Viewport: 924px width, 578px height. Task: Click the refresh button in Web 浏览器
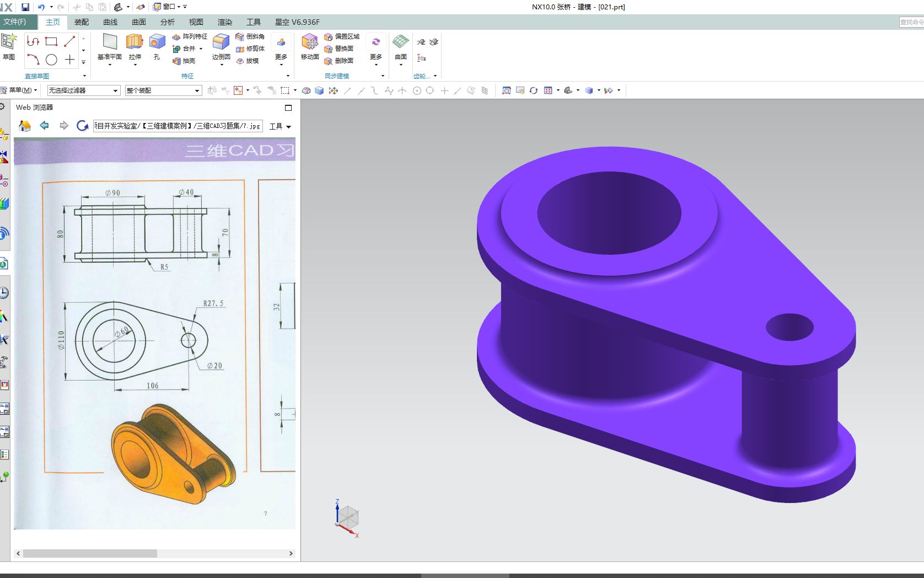[x=82, y=125]
